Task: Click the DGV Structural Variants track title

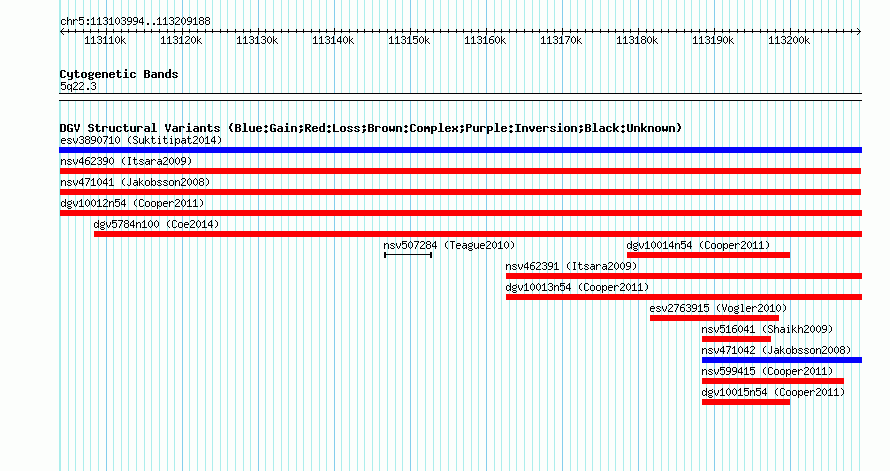Action: pos(371,128)
